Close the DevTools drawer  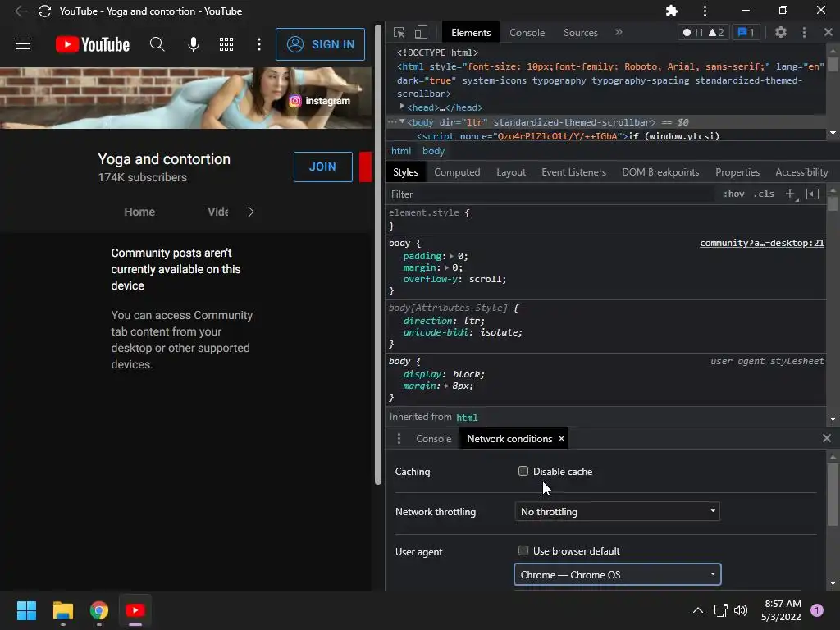click(x=827, y=438)
